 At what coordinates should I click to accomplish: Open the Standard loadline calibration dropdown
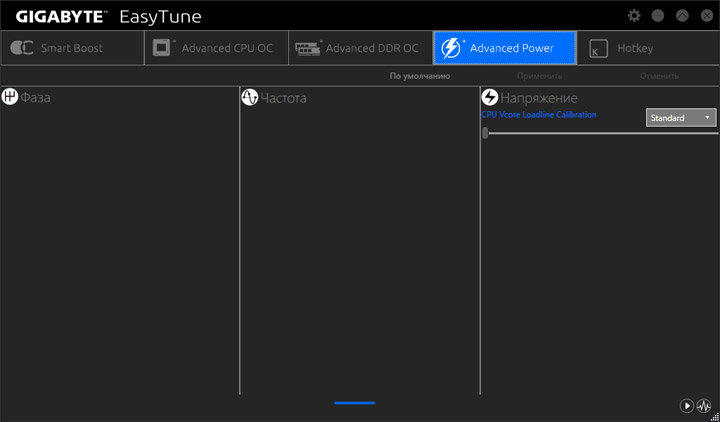[681, 118]
